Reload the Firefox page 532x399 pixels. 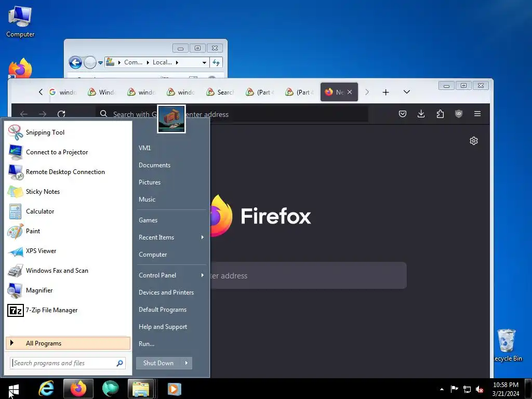(61, 114)
